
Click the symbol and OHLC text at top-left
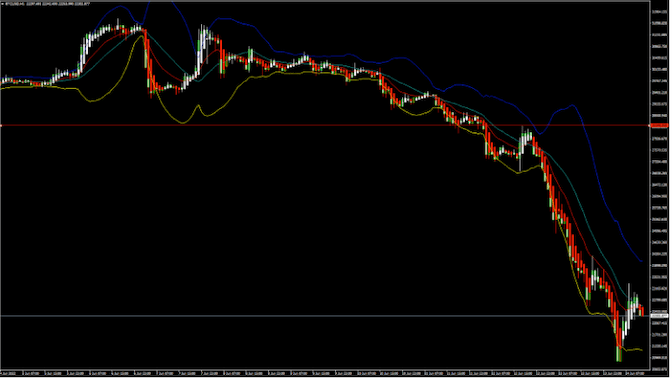pyautogui.click(x=47, y=4)
